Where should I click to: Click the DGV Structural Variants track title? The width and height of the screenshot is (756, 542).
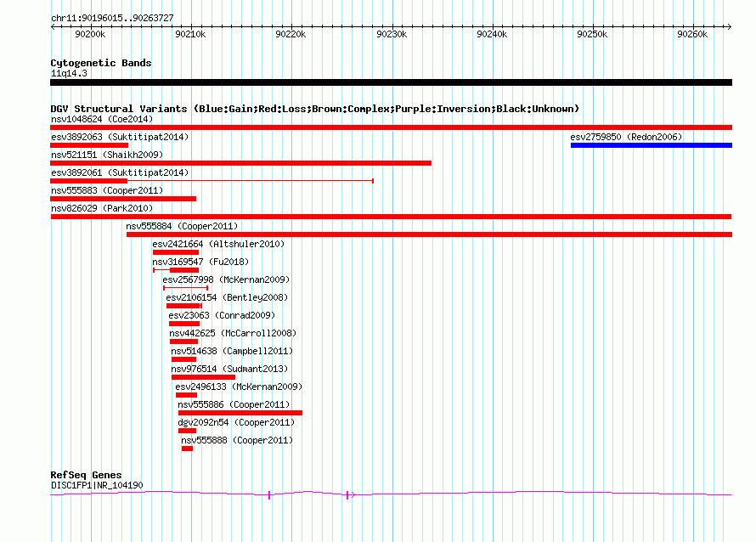(314, 109)
